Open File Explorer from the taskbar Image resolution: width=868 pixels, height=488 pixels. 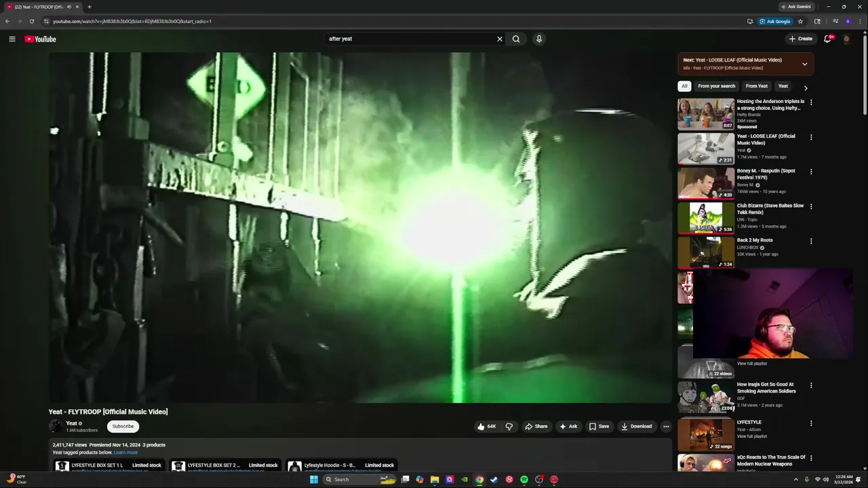pyautogui.click(x=435, y=479)
